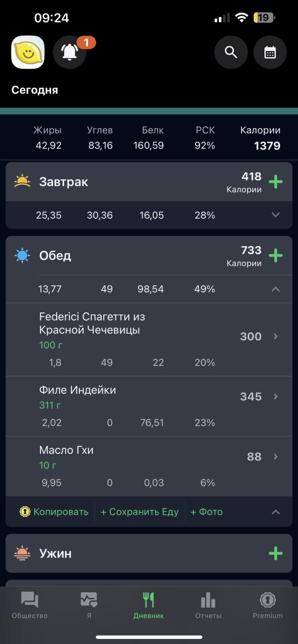Tap the Обед sun icon
Viewport: 298px width, 644px height.
[22, 256]
